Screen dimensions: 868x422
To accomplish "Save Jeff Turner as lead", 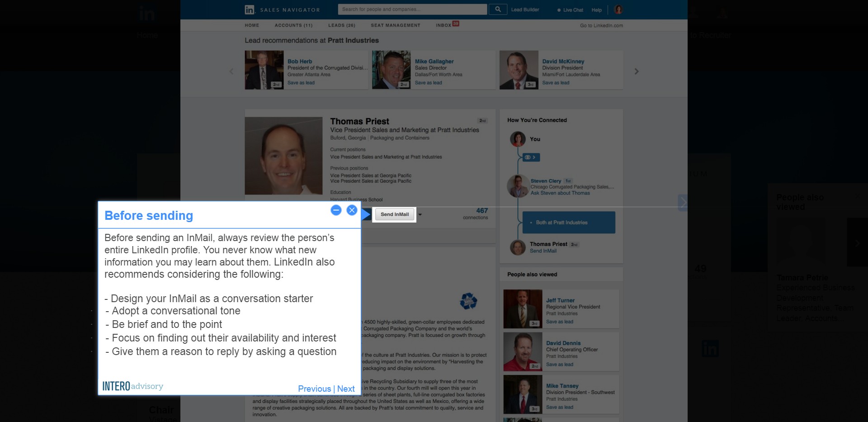I will pos(560,322).
